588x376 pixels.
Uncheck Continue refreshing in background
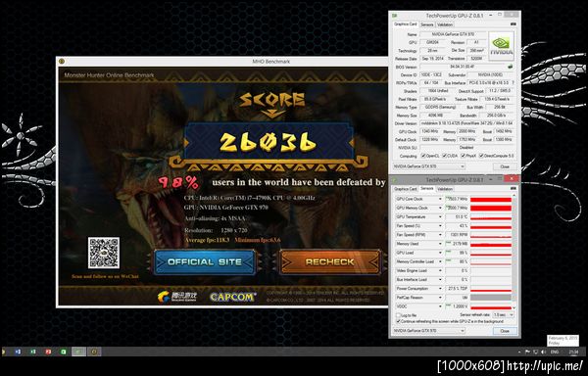398,322
